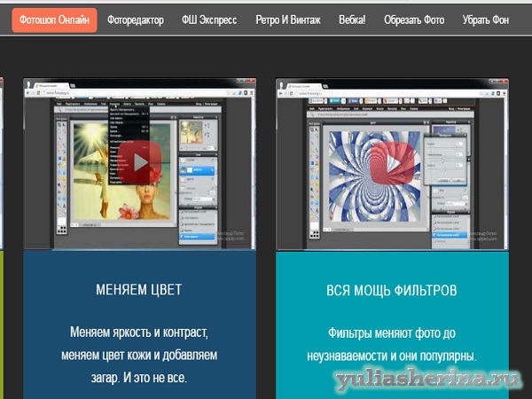Screen dimensions: 532x399
Task: Click the МЕНЯЕМ ЦВЕТ heading
Action: [139, 289]
